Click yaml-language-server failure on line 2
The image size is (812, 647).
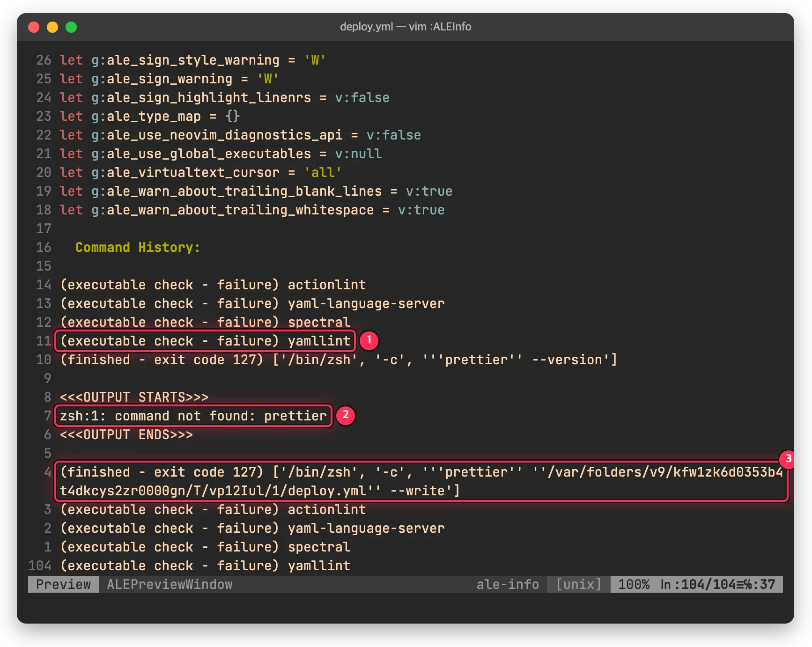[x=252, y=528]
